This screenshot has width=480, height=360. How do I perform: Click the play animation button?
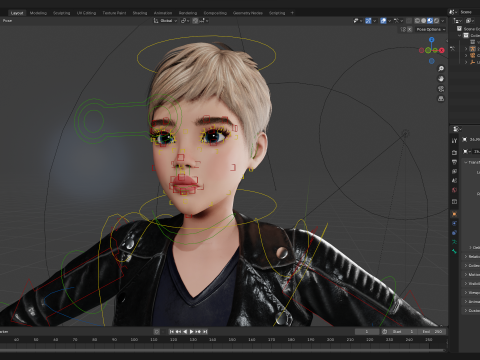(x=191, y=332)
